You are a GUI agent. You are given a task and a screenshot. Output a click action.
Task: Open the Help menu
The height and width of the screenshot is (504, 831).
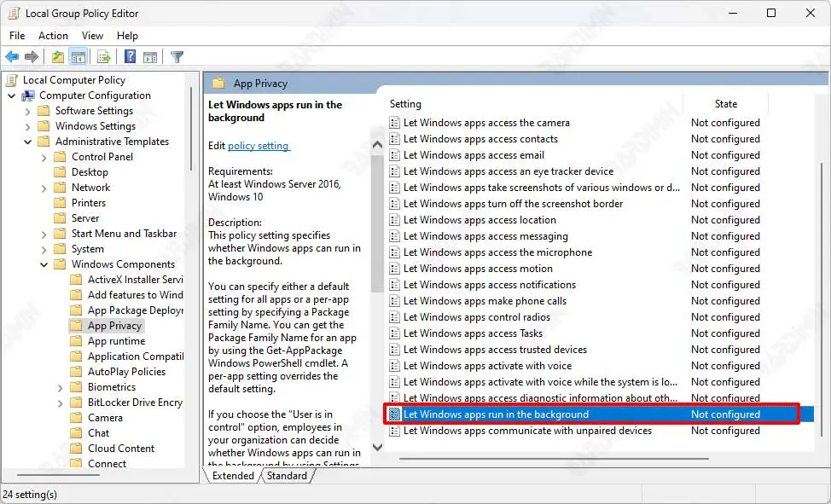127,36
